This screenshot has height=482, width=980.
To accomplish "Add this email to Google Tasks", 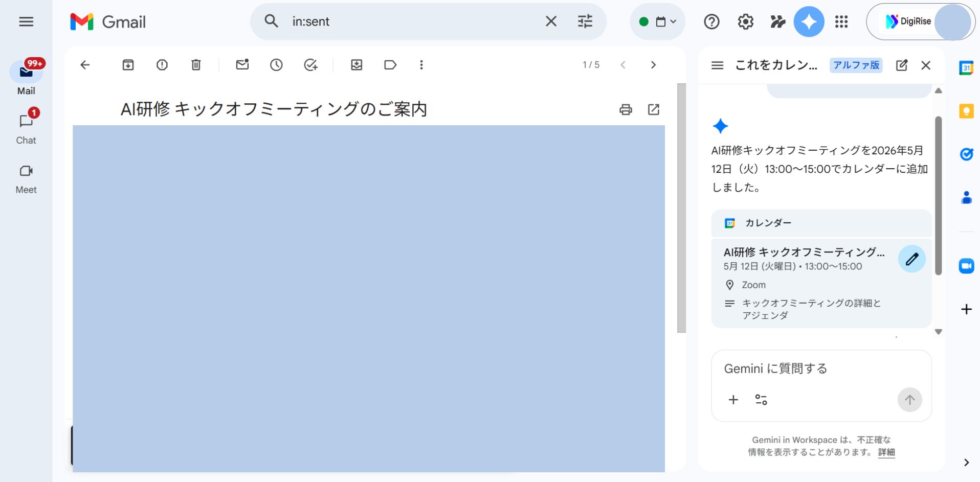I will coord(310,65).
